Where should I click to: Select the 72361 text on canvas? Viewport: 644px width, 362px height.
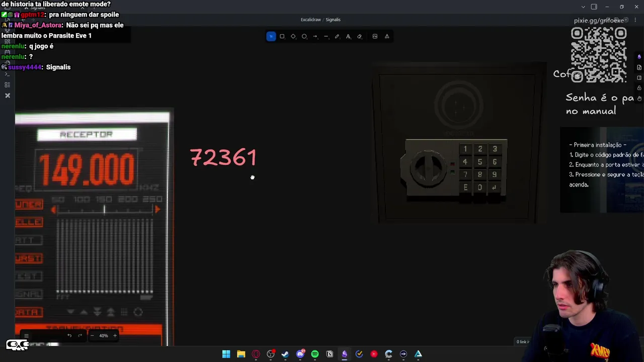pos(223,157)
